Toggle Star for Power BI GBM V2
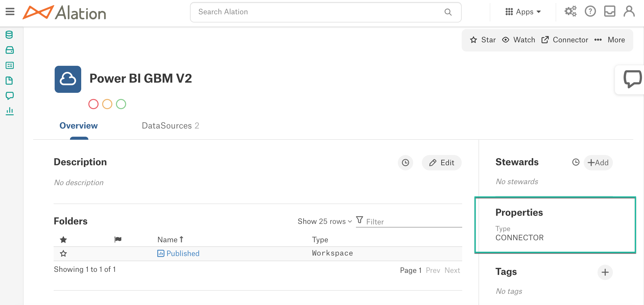Viewport: 644px width, 305px height. pos(483,40)
